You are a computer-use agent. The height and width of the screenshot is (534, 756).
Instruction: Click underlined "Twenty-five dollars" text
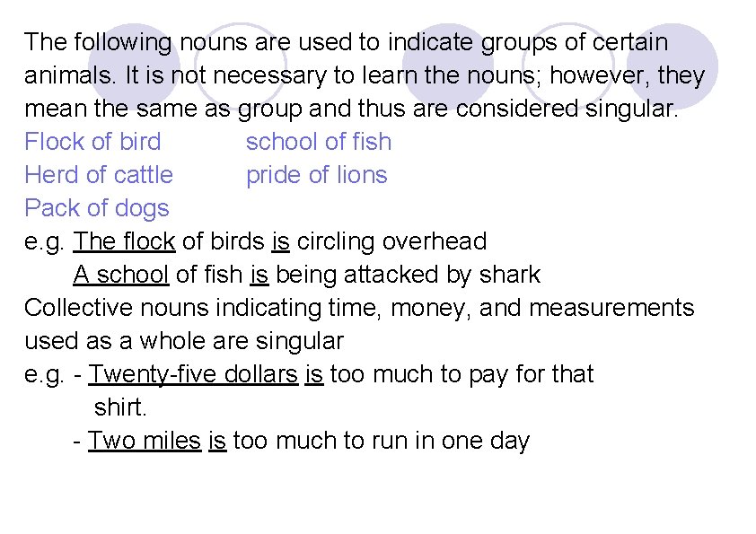click(193, 374)
